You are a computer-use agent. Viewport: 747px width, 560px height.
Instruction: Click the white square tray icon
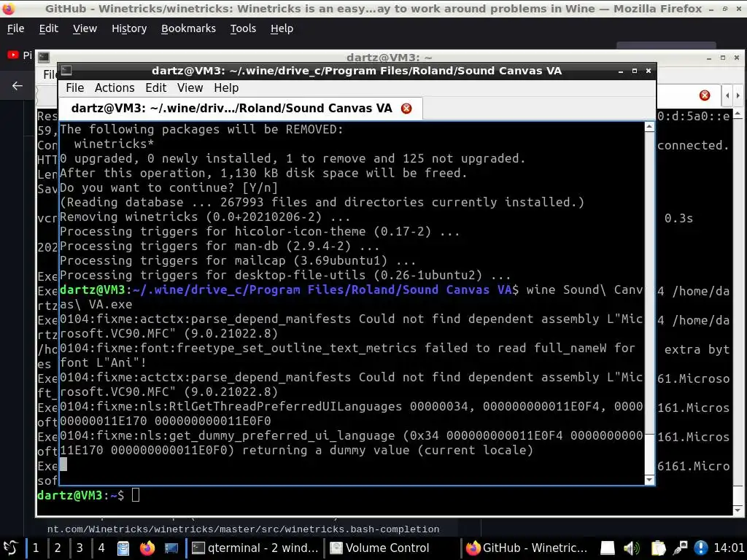coord(608,548)
